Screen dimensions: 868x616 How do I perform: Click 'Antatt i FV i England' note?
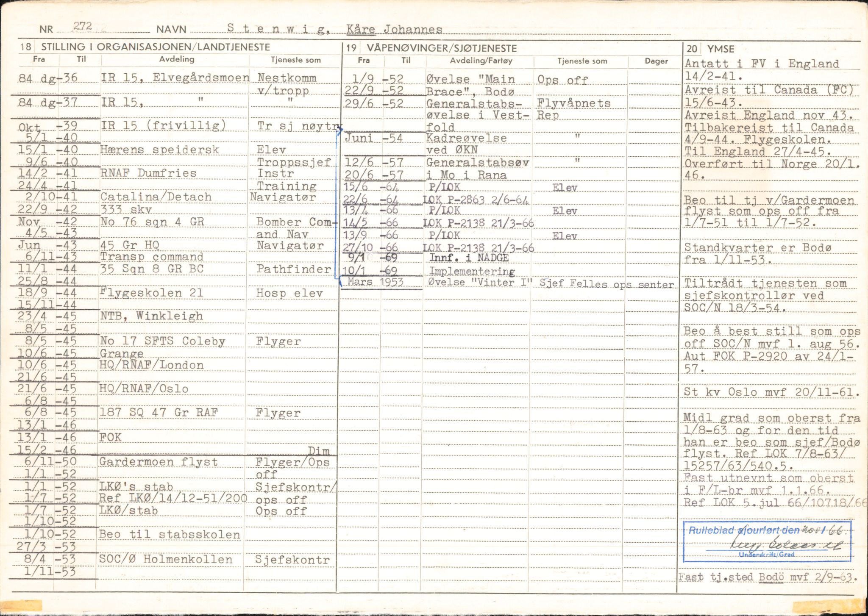762,64
